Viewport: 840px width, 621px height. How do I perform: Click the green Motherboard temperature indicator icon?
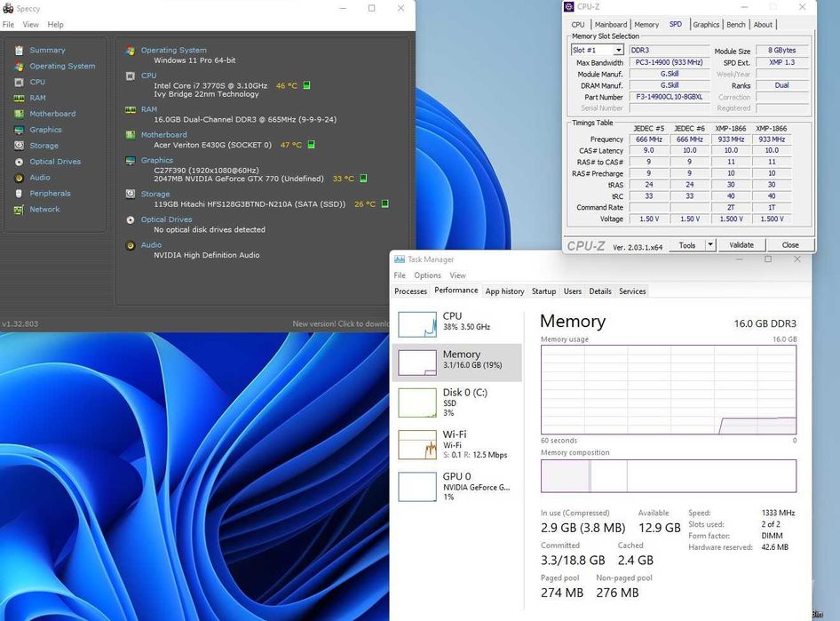pyautogui.click(x=312, y=145)
